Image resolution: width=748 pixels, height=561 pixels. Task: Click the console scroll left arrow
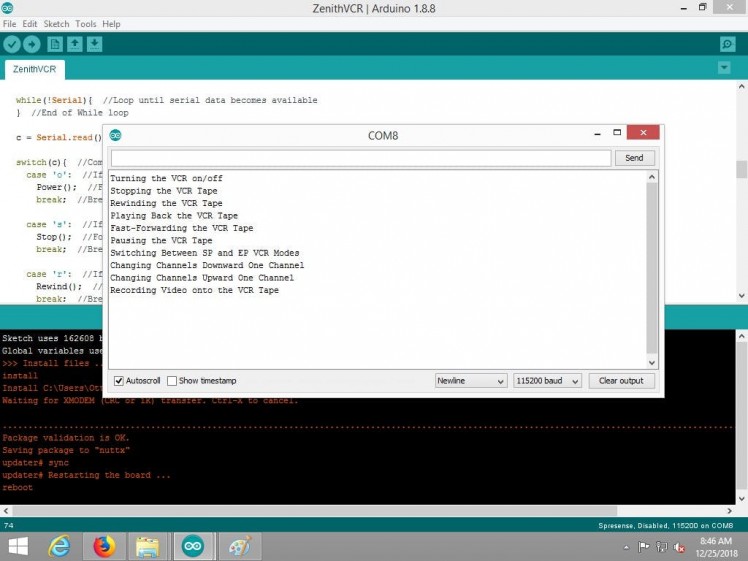[x=6, y=510]
